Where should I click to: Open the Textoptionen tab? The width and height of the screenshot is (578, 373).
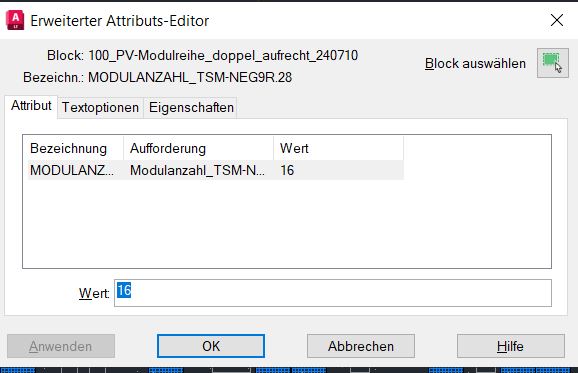click(100, 108)
